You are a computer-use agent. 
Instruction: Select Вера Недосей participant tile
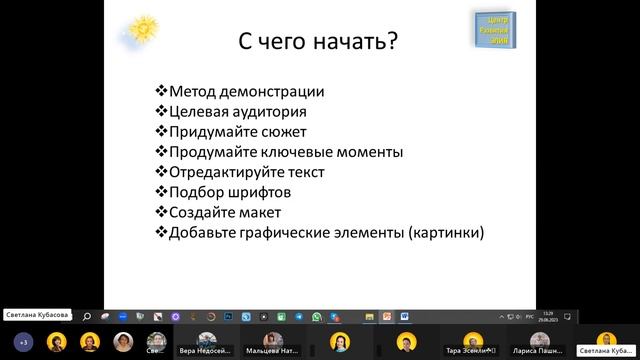(x=206, y=343)
